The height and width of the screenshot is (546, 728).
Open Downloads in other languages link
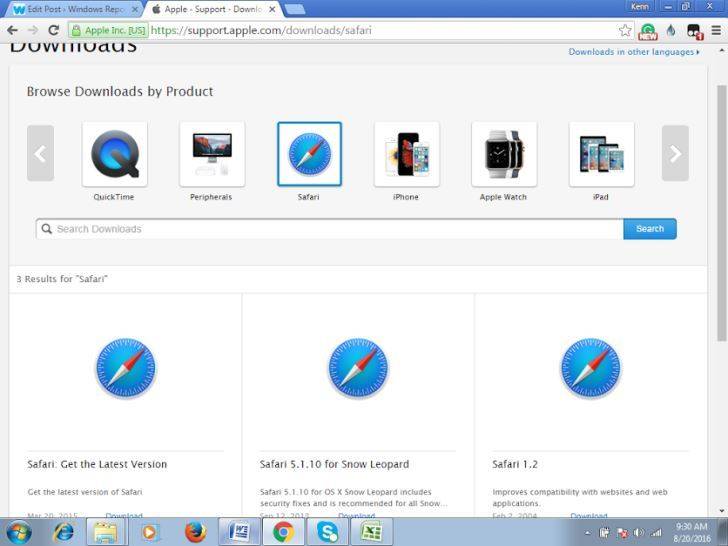[634, 52]
